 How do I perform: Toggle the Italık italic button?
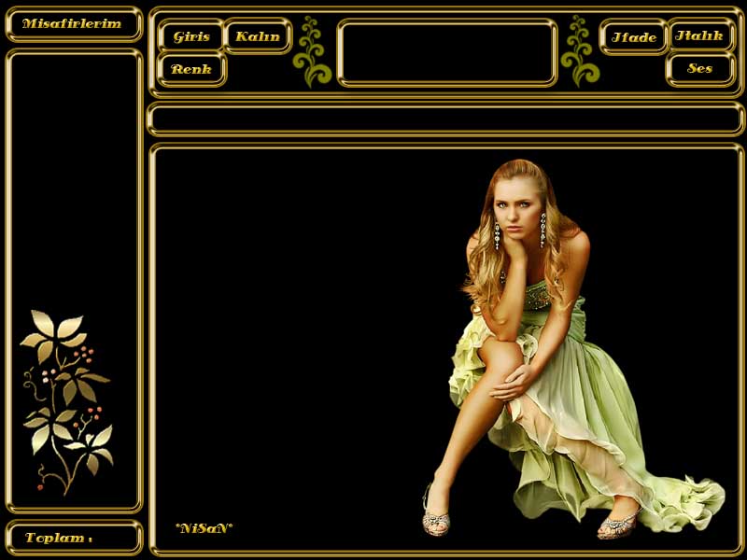click(x=699, y=35)
